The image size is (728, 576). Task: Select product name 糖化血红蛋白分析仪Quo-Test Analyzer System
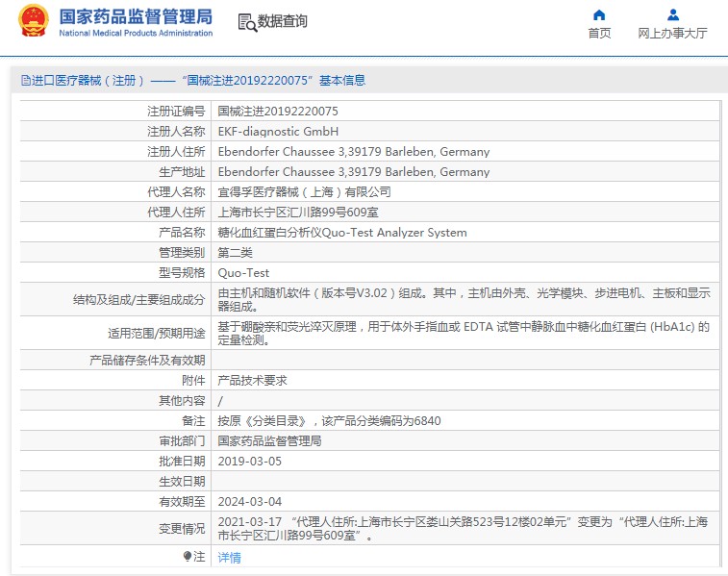342,233
